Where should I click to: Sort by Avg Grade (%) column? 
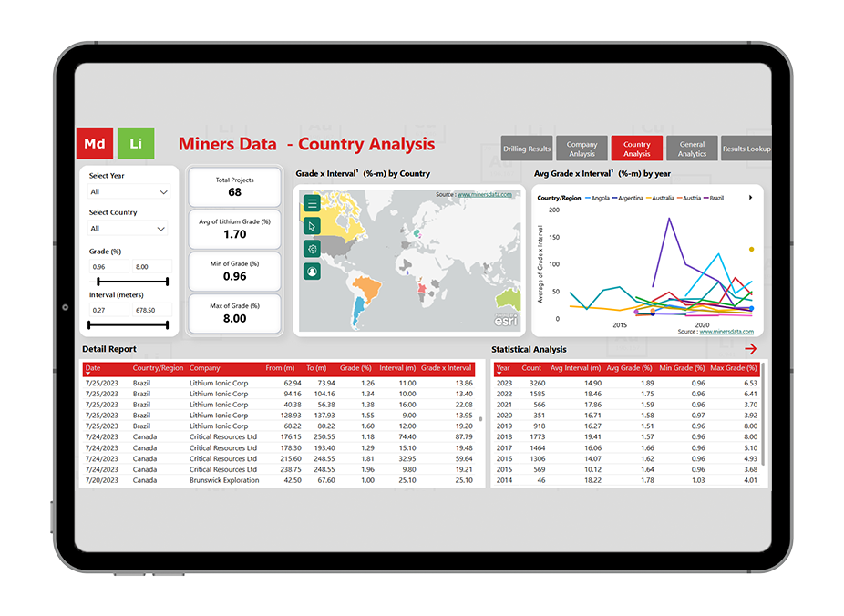click(629, 368)
